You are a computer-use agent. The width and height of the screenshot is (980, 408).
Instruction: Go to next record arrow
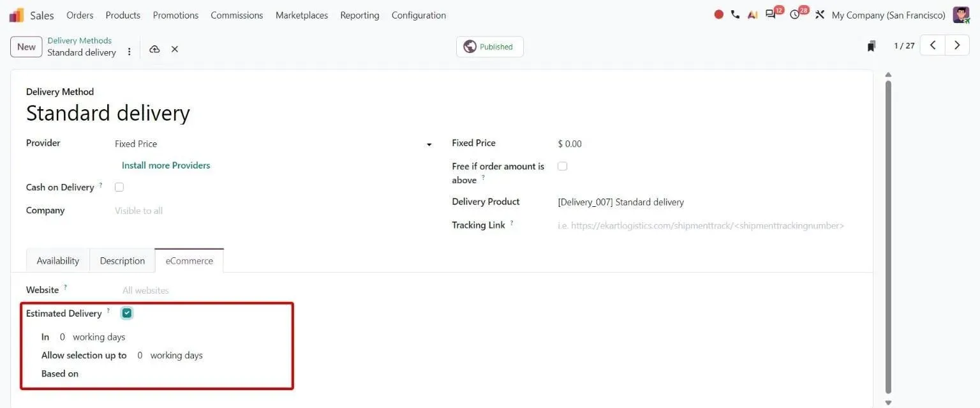[957, 45]
